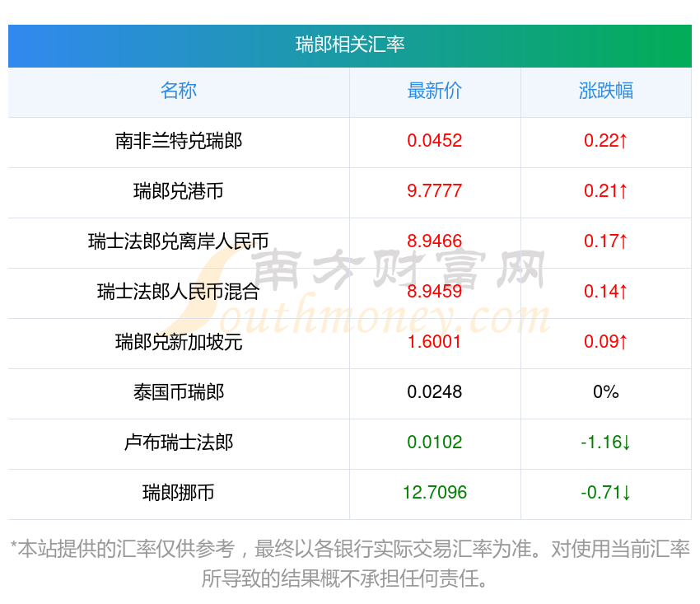Select the 卢布瑞士法郎 row name

(179, 442)
